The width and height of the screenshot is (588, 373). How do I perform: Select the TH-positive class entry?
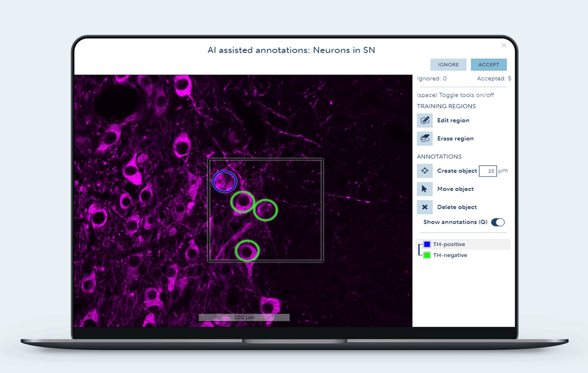pyautogui.click(x=448, y=244)
